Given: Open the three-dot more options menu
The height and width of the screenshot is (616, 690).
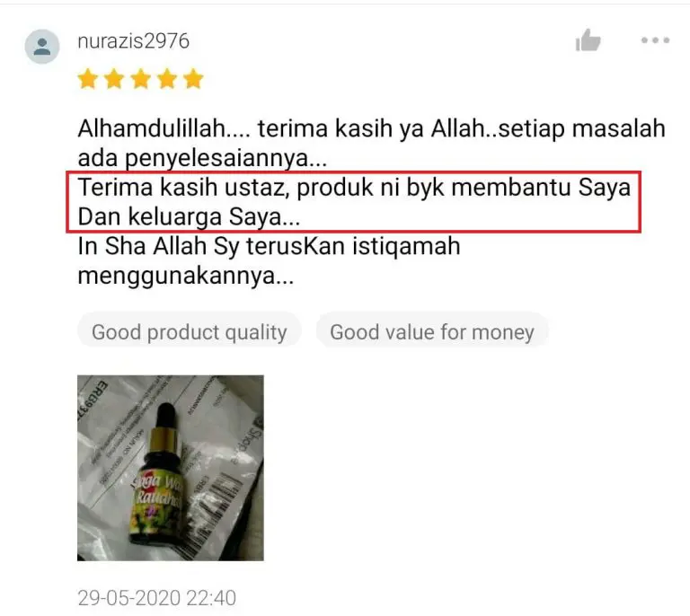Looking at the screenshot, I should click(655, 40).
